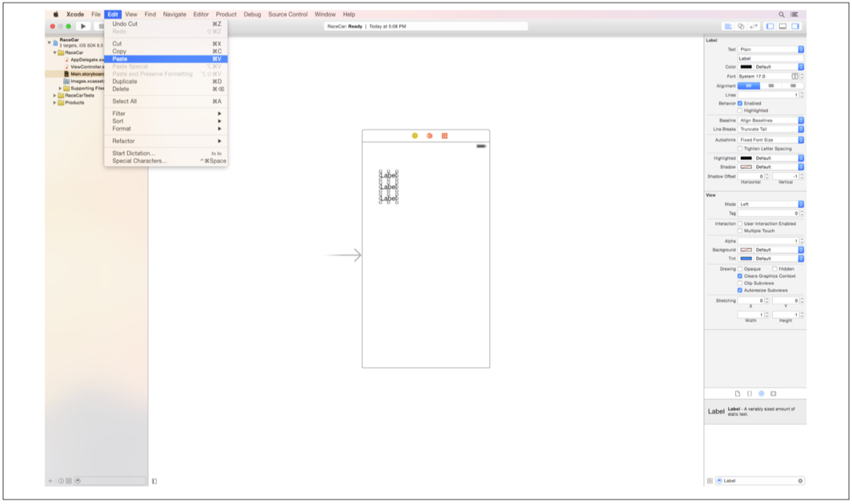Image resolution: width=852 pixels, height=504 pixels.
Task: Open the Line Breaks Truncate Tail dropdown
Action: point(770,129)
